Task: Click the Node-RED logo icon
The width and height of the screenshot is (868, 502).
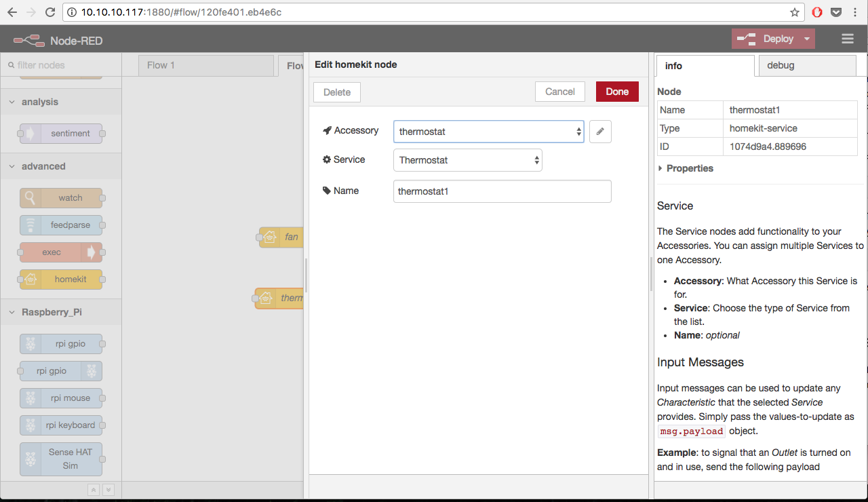Action: tap(29, 41)
